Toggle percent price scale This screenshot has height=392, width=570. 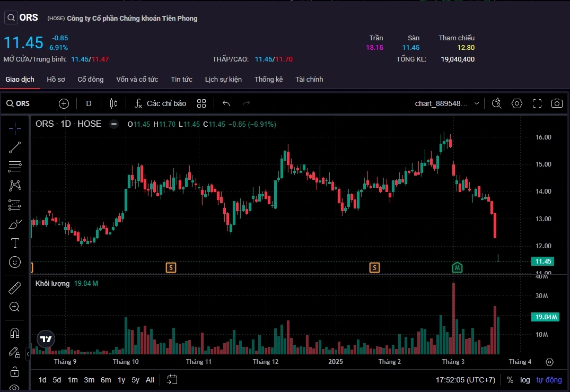pyautogui.click(x=510, y=380)
